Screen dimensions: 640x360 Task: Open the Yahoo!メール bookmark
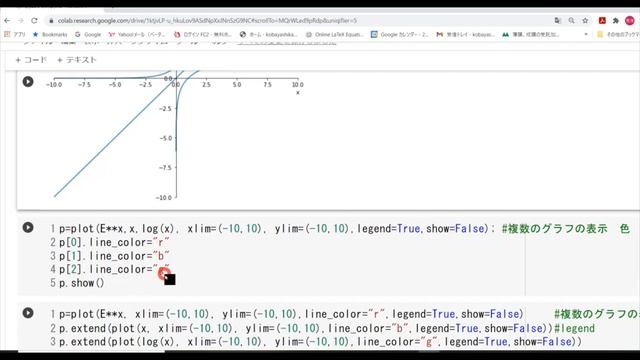coord(137,35)
